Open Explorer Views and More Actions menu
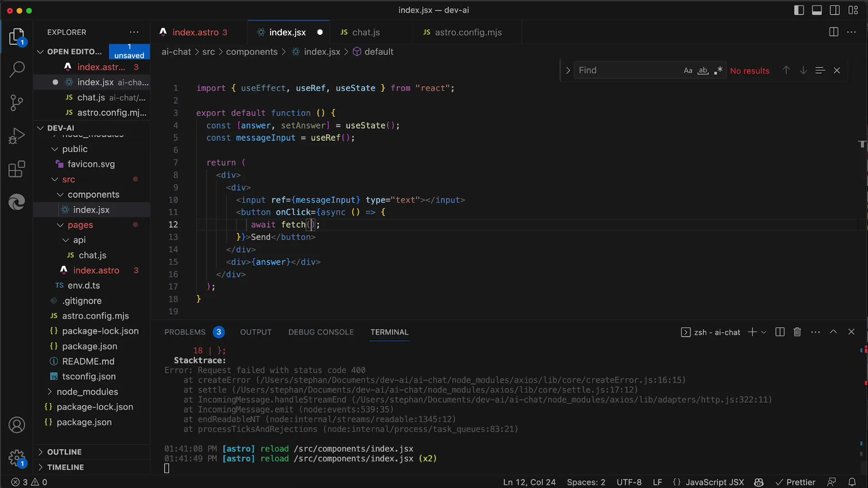This screenshot has width=868, height=488. pyautogui.click(x=134, y=32)
